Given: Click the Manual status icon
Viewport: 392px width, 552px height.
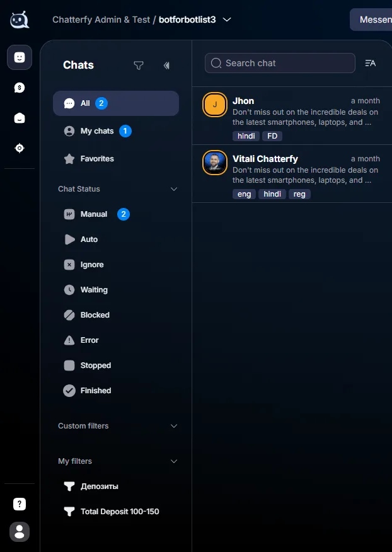Looking at the screenshot, I should point(69,214).
